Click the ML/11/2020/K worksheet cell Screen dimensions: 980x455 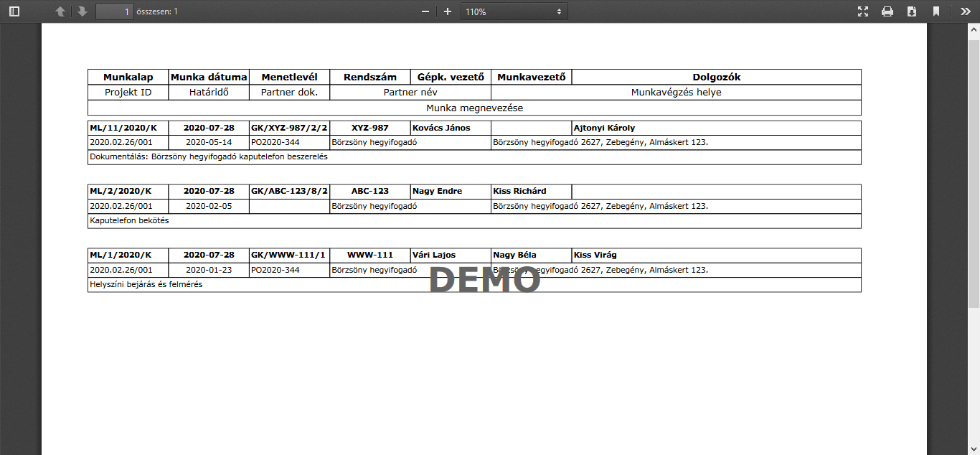(x=121, y=128)
